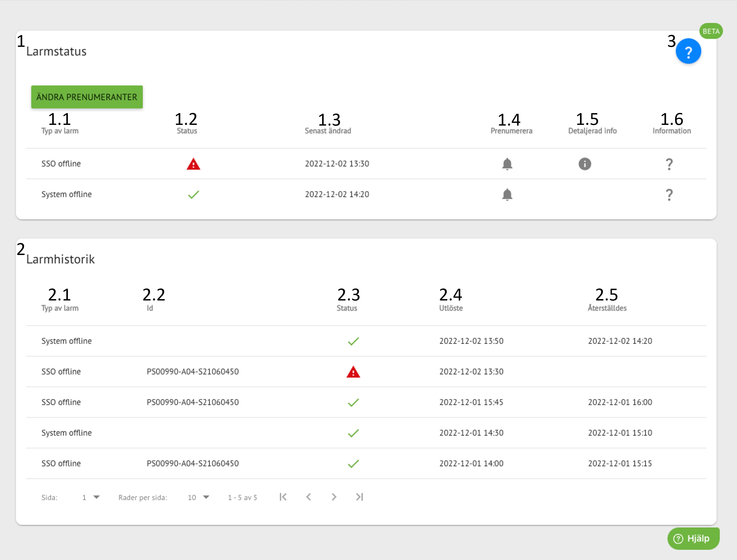Click the blue help circle button
The image size is (737, 560).
coord(688,51)
